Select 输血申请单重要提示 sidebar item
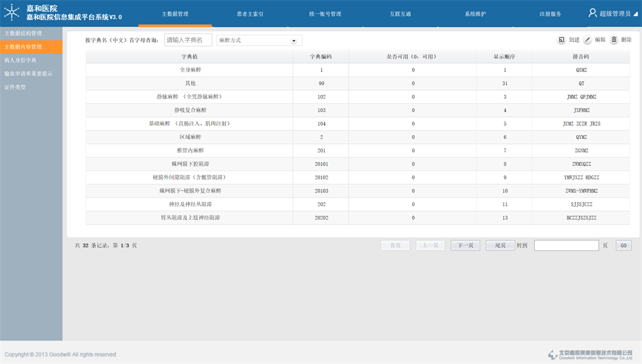642x364 pixels. [x=28, y=74]
